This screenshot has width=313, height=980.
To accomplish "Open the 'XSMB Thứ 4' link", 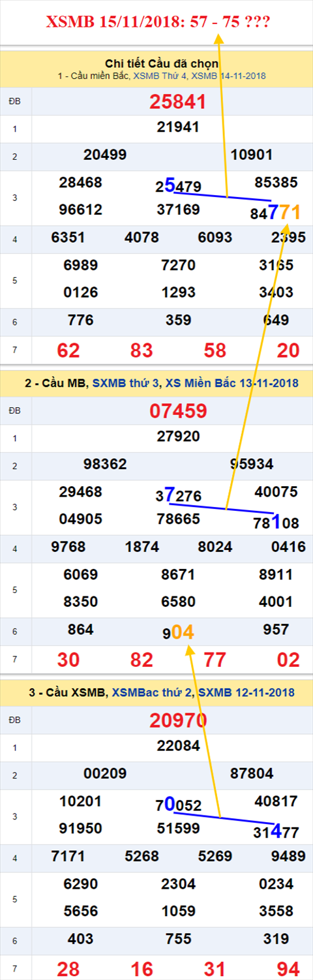I will pyautogui.click(x=159, y=76).
